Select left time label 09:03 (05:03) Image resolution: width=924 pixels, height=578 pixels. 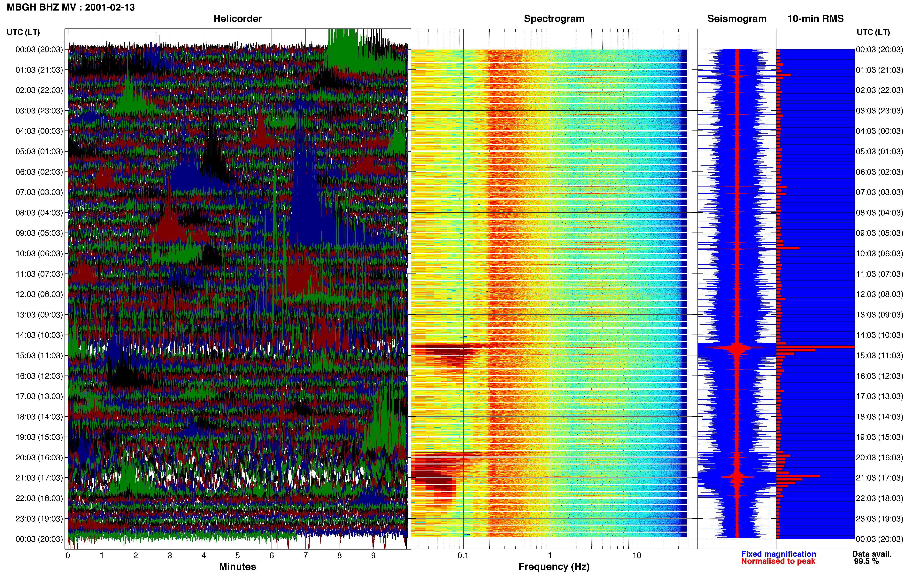[39, 233]
